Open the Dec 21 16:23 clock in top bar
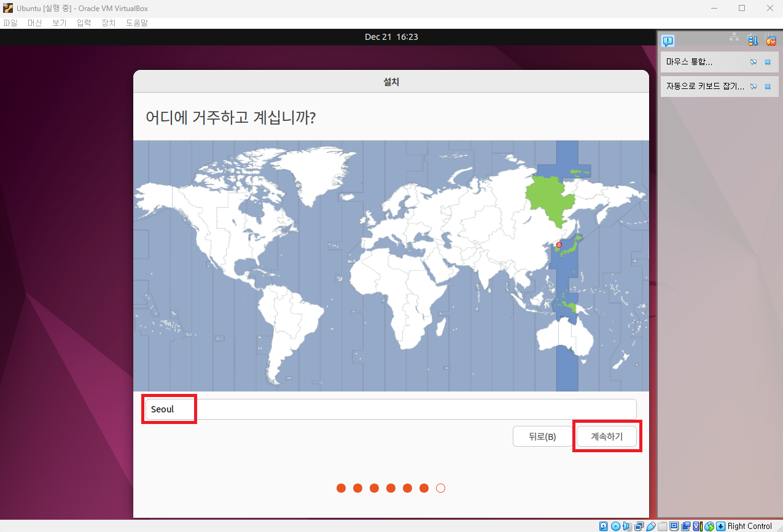The height and width of the screenshot is (532, 783). coord(391,37)
